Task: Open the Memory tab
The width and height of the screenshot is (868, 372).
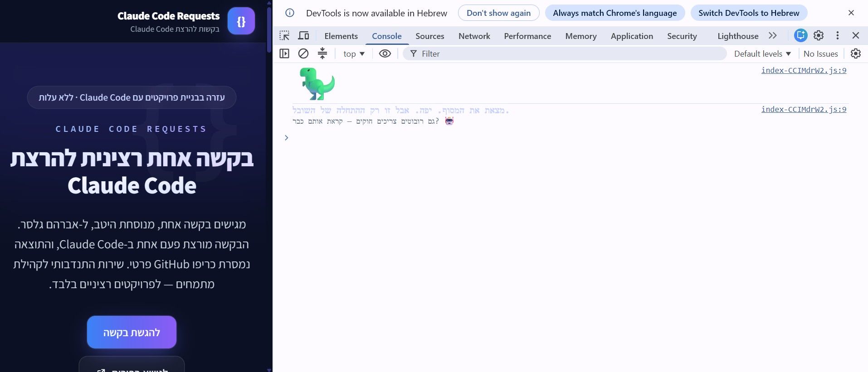Action: coord(581,36)
